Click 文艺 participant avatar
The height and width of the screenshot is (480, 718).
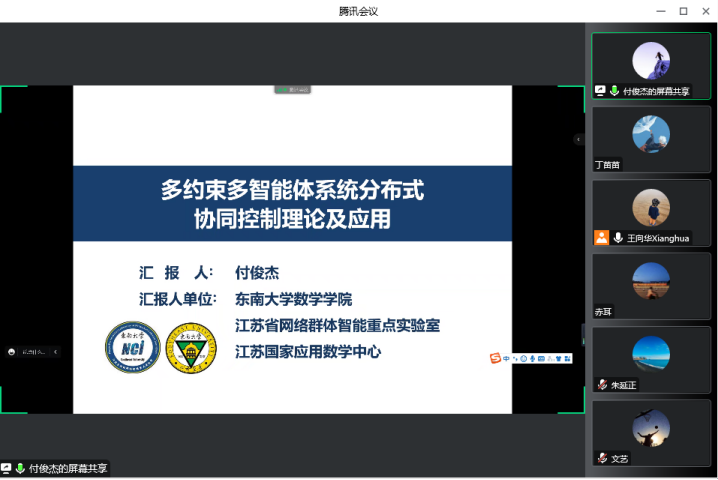point(651,428)
